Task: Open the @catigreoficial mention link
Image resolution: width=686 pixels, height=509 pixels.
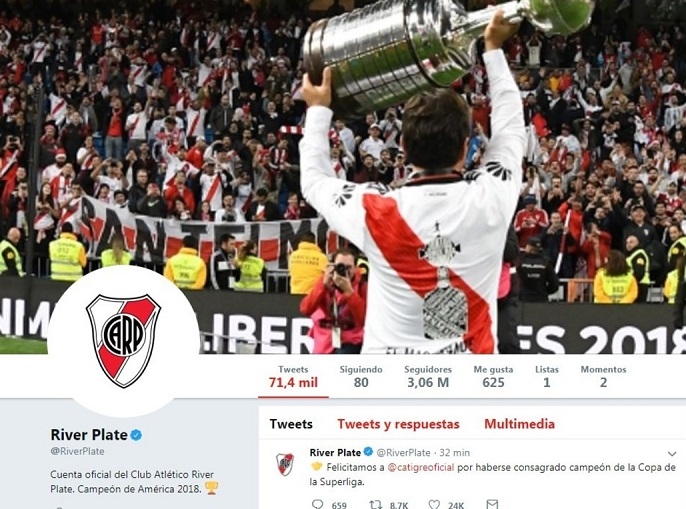Action: 421,467
